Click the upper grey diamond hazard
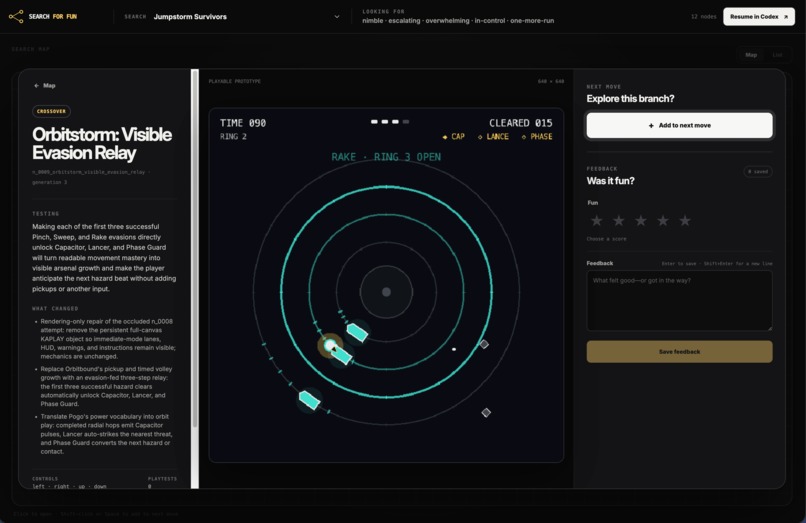The image size is (806, 523). point(484,344)
